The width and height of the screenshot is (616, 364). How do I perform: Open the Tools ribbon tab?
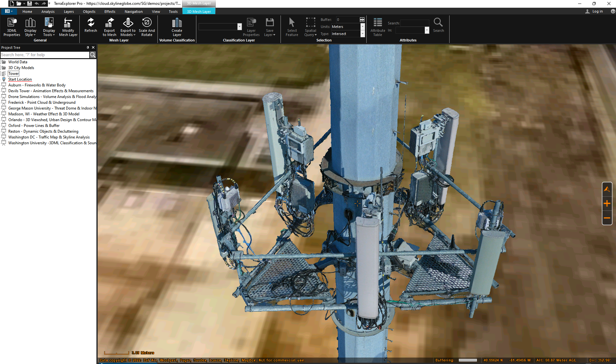[173, 12]
